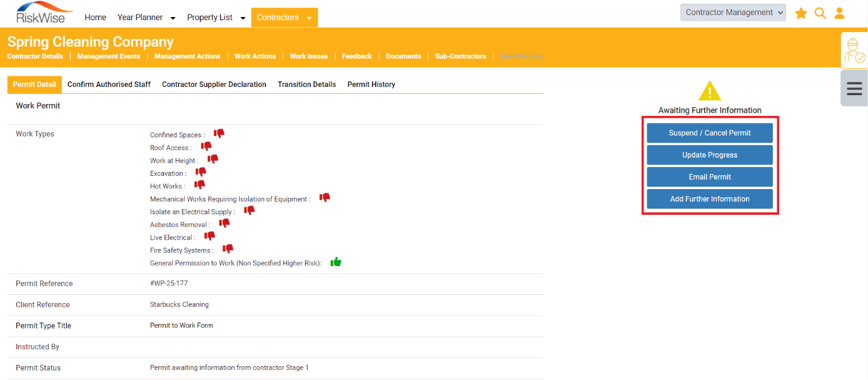Click the permit status text Stage 1
This screenshot has width=868, height=380.
point(229,368)
